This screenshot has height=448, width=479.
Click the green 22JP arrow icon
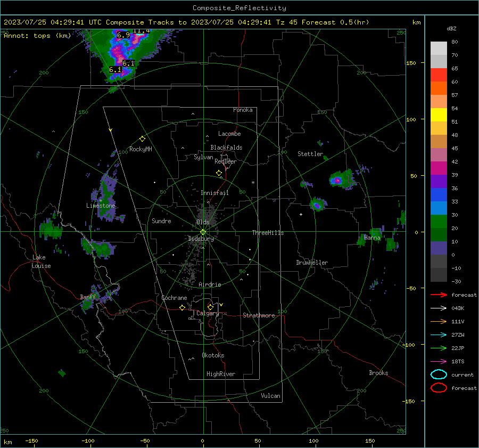[x=439, y=348]
